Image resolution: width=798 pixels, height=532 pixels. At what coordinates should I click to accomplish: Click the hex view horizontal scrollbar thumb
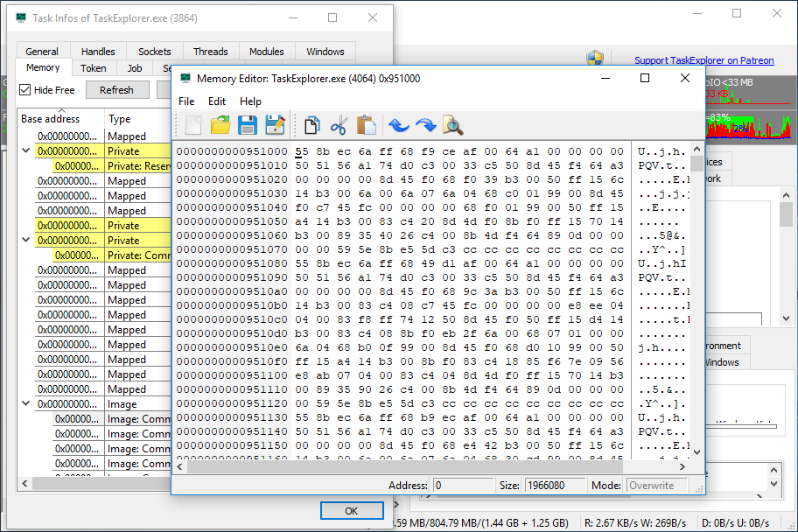coord(405,466)
